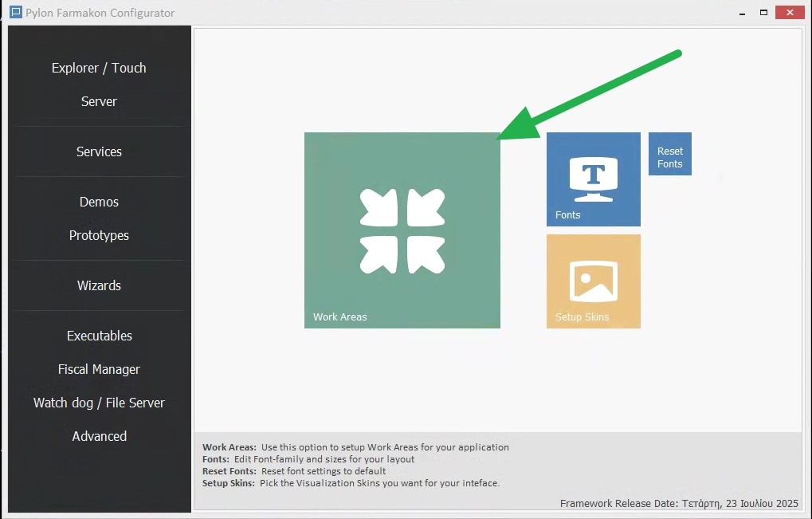Go to the Advanced section
The width and height of the screenshot is (812, 519).
(x=99, y=436)
